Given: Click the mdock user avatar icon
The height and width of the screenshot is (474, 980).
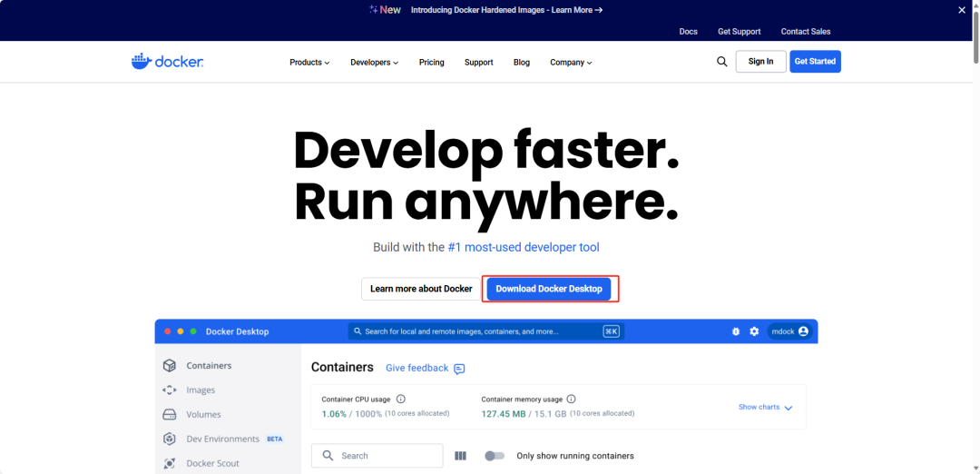Looking at the screenshot, I should pyautogui.click(x=803, y=331).
